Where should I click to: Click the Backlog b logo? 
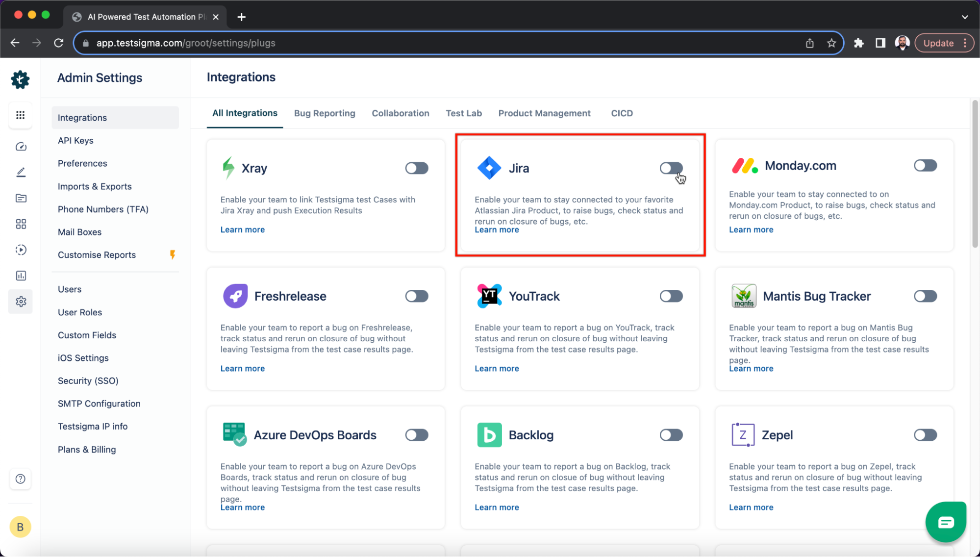[489, 435]
